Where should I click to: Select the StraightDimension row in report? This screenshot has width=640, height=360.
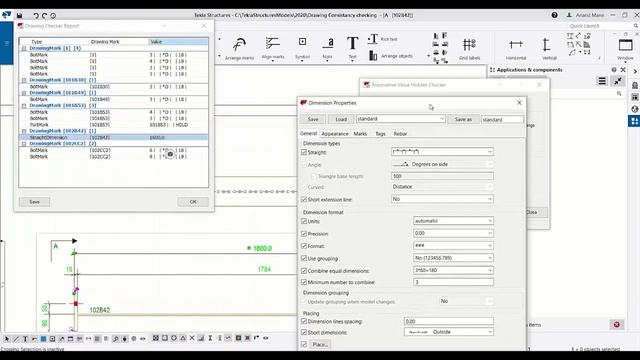pyautogui.click(x=113, y=138)
